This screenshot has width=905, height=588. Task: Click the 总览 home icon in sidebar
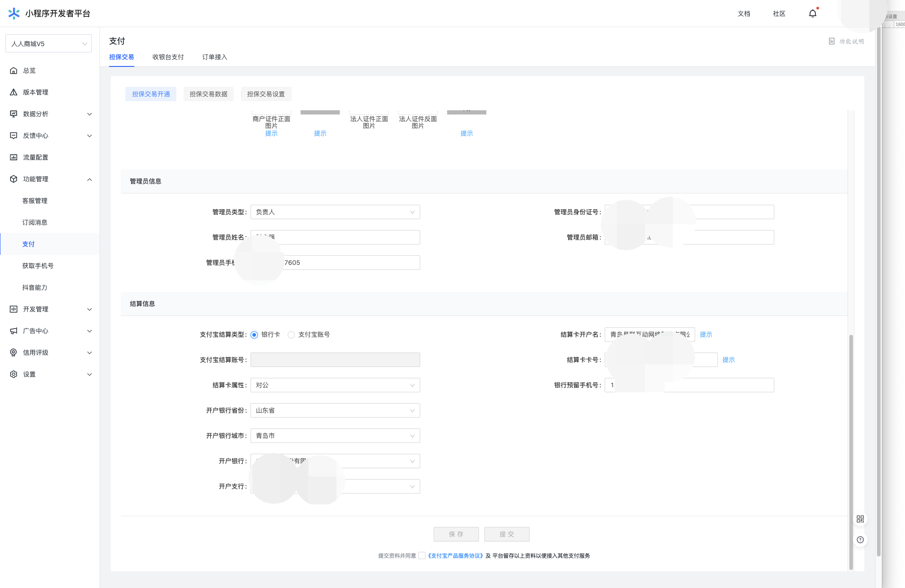14,71
